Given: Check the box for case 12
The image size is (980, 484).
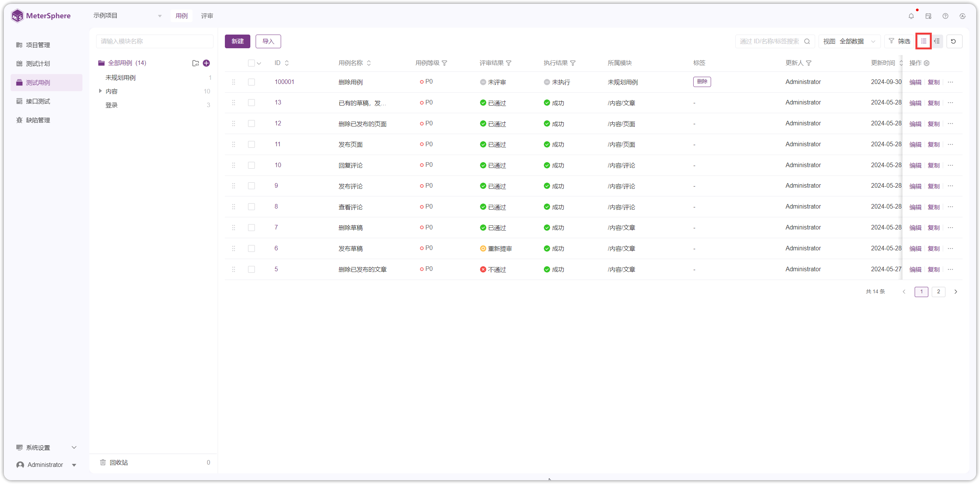Looking at the screenshot, I should [x=251, y=124].
